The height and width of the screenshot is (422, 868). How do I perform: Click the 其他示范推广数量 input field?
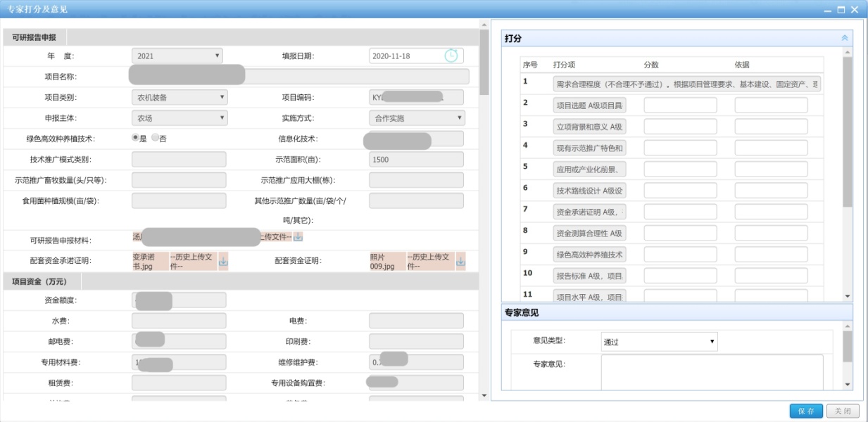click(416, 200)
